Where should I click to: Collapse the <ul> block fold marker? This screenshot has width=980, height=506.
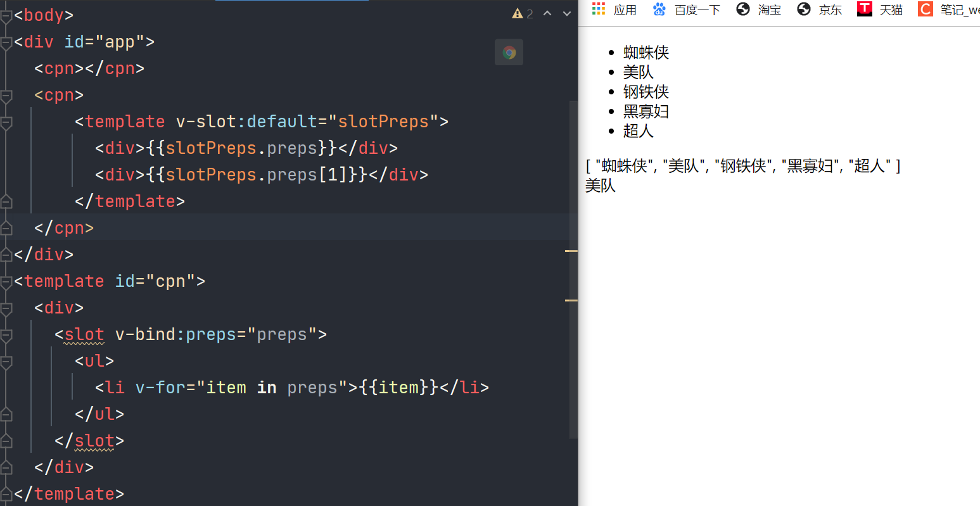[x=6, y=362]
